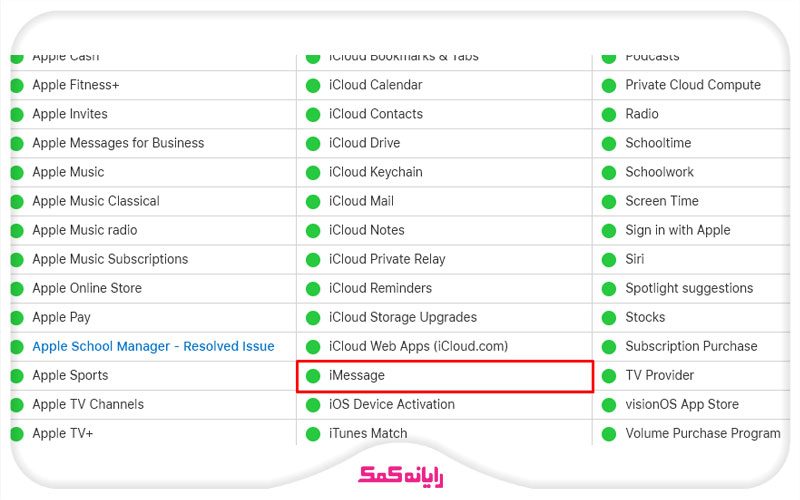Screen dimensions: 800x500
Task: Click the green status dot beside Stocks
Action: click(x=609, y=318)
